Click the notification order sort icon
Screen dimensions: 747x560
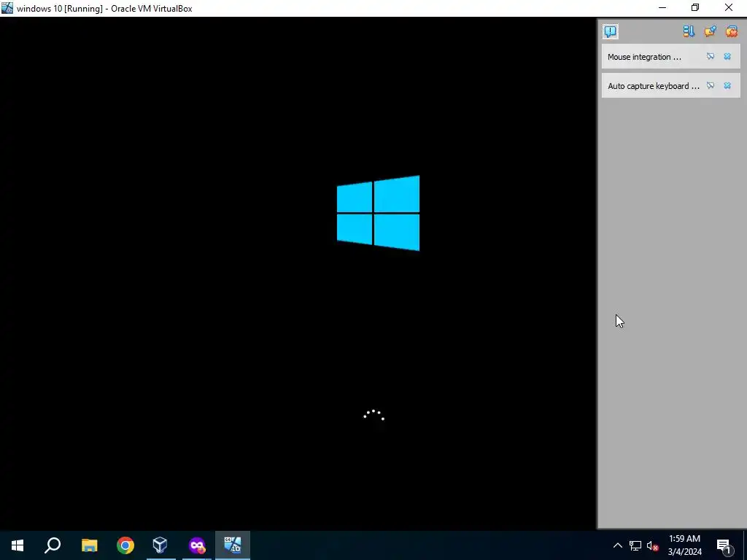pyautogui.click(x=689, y=31)
